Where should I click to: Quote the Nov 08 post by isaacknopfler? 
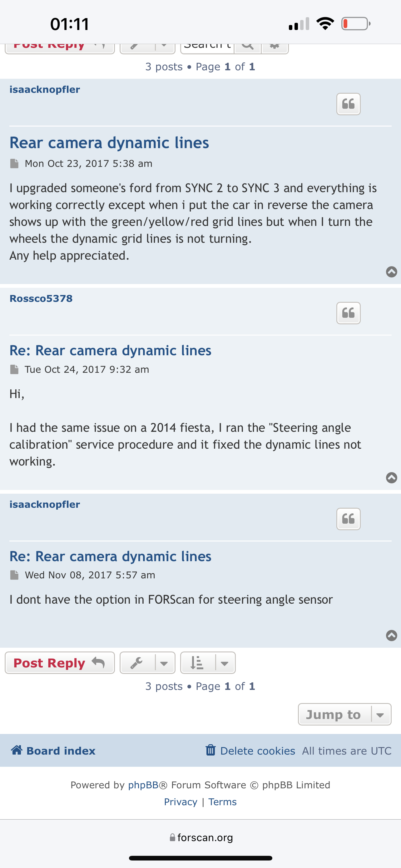tap(348, 519)
